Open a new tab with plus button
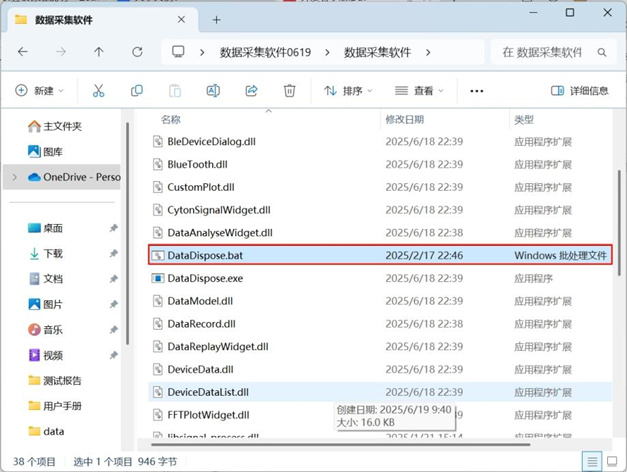This screenshot has width=627, height=472. click(x=216, y=19)
